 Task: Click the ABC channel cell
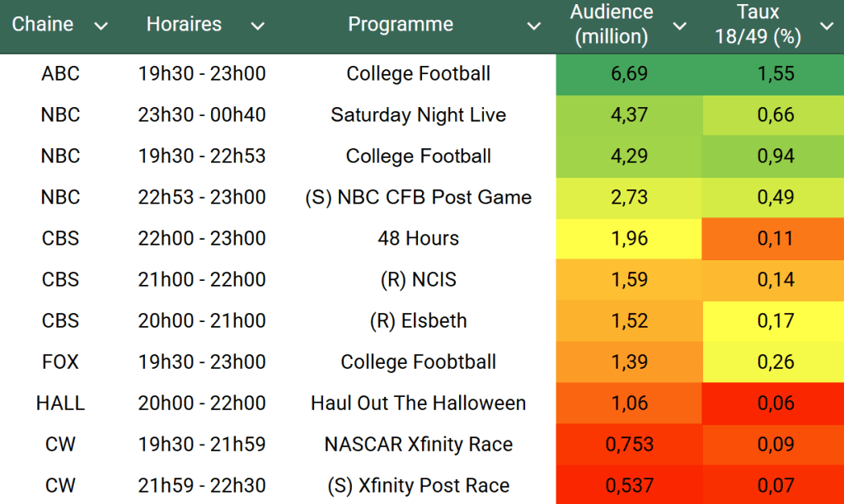tap(60, 74)
